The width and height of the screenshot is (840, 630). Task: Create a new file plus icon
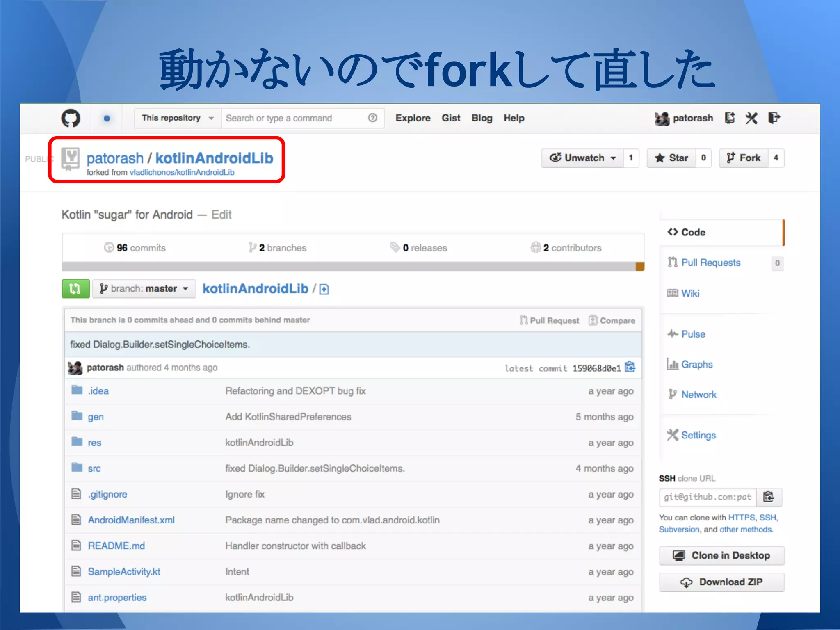click(x=324, y=290)
